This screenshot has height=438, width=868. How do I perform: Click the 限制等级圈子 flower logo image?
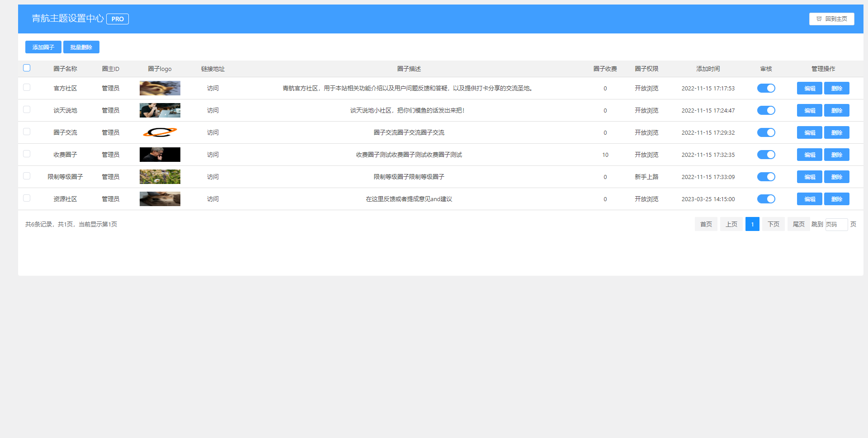pyautogui.click(x=160, y=177)
